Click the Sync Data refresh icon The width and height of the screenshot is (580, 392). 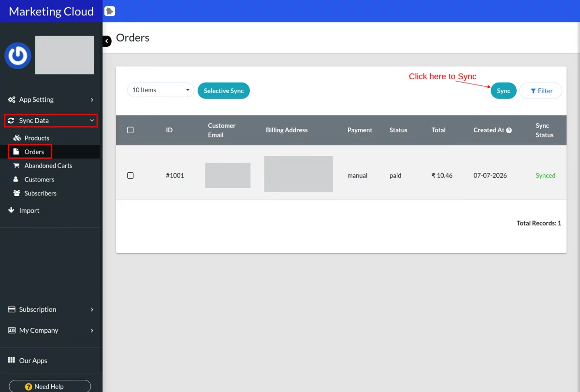coord(11,121)
